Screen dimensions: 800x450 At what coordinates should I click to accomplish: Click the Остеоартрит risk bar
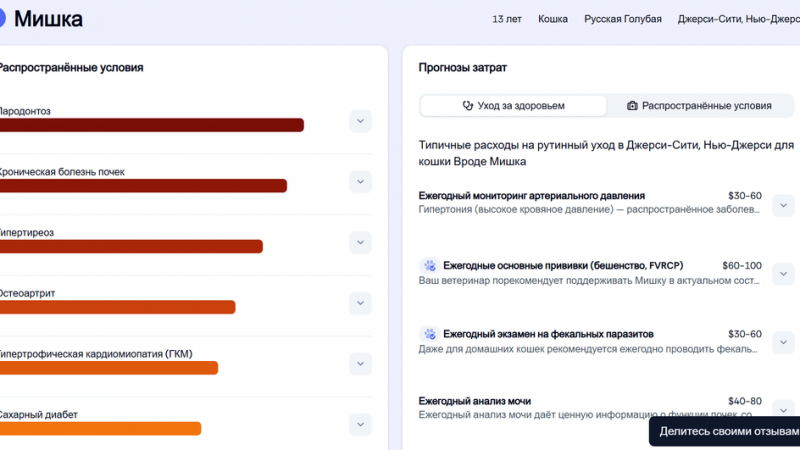pos(117,307)
